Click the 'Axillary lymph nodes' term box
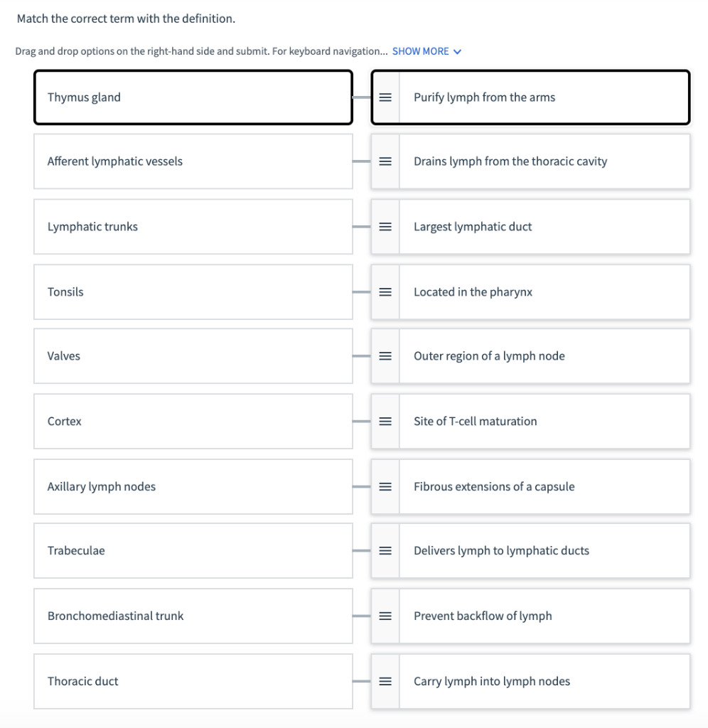708x728 pixels. pos(193,486)
